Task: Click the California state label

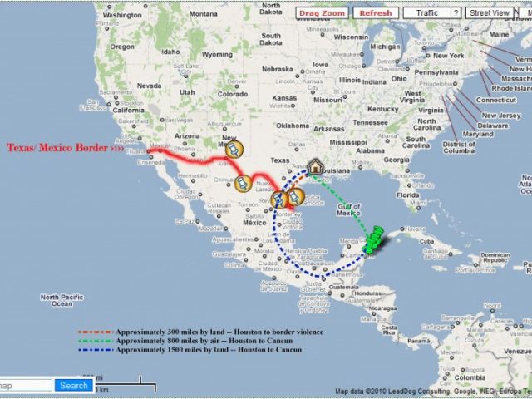Action: [x=128, y=110]
